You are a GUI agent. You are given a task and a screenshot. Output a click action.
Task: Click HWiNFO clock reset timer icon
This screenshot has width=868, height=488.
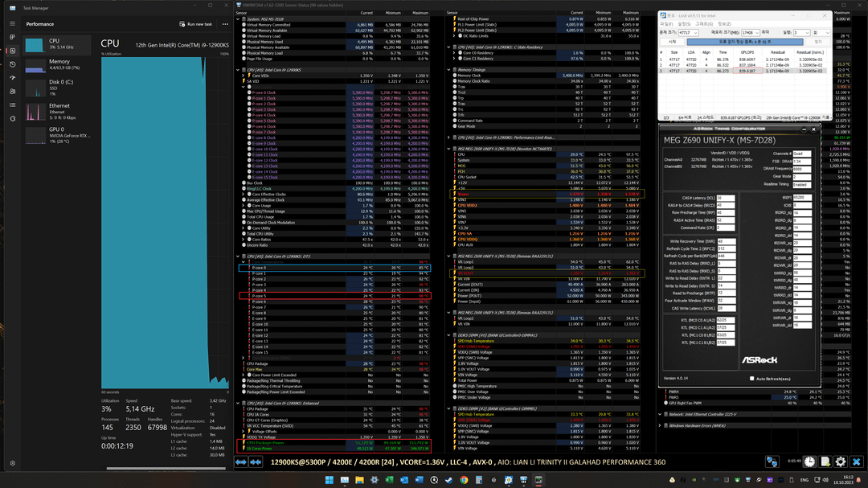pyautogui.click(x=809, y=461)
